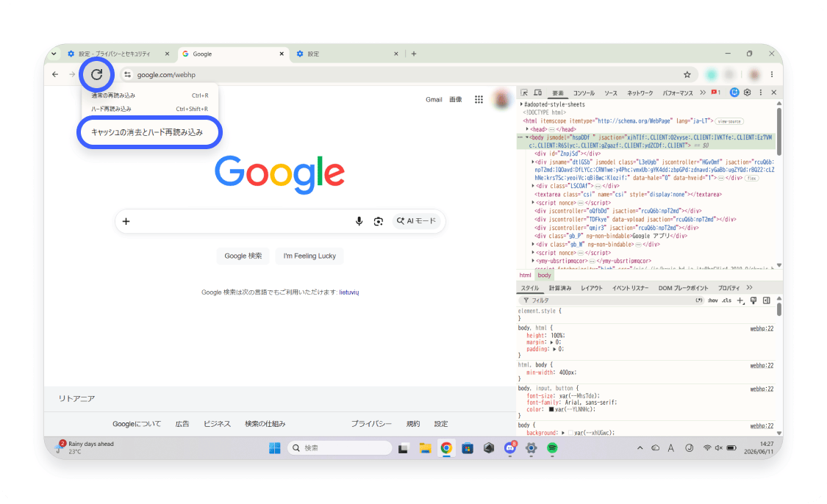827x504 pixels.
Task: Click the red issues counter flag
Action: (x=715, y=93)
